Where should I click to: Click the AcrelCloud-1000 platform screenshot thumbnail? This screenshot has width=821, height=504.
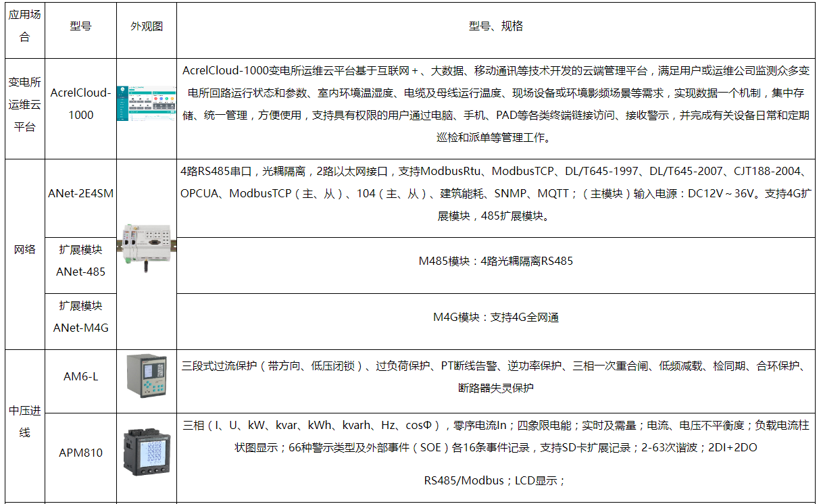pyautogui.click(x=146, y=104)
